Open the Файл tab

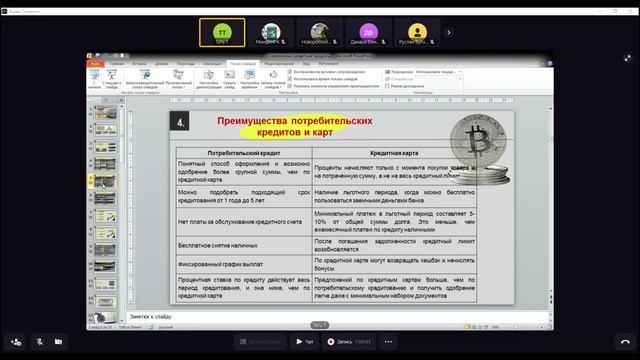[96, 64]
